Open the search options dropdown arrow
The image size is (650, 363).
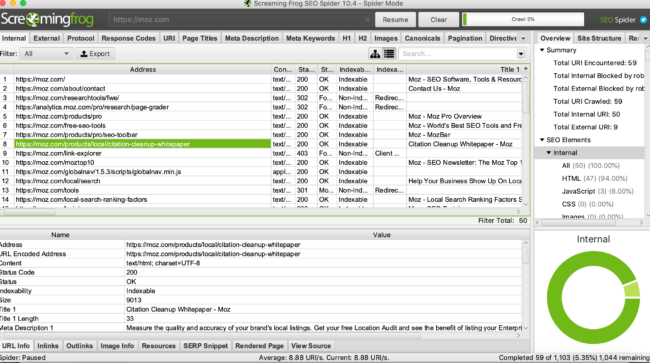(521, 54)
